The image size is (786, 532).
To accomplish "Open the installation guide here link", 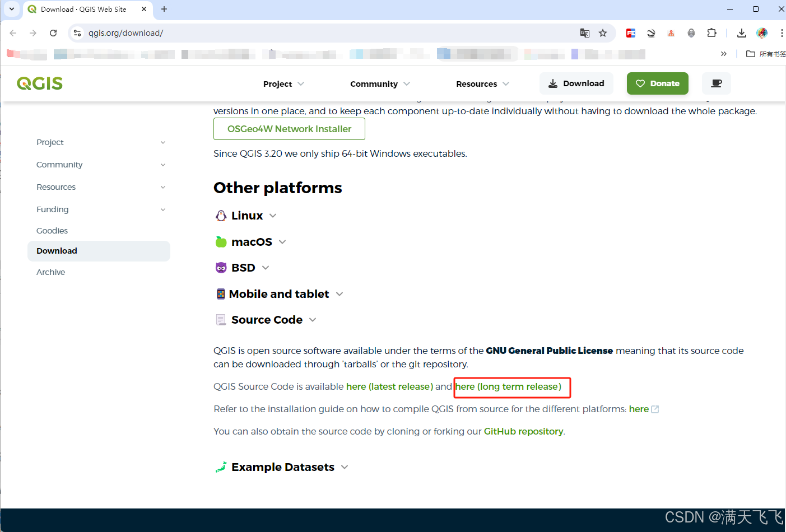I will point(639,409).
